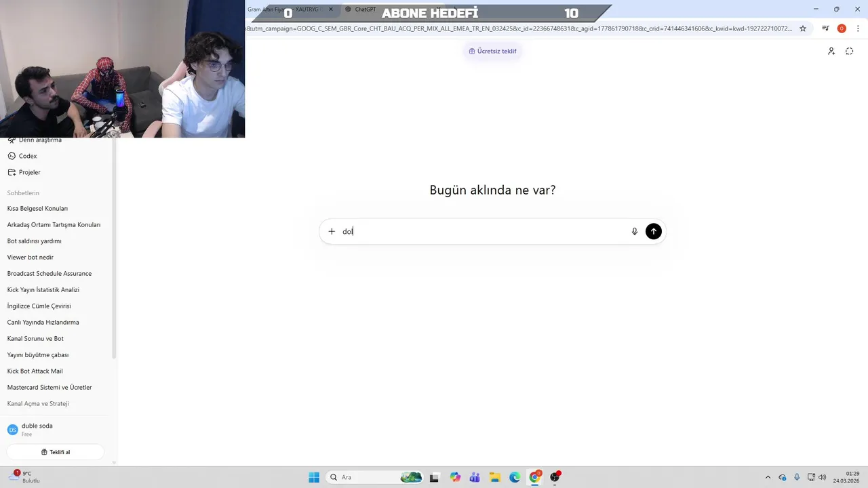Screen dimensions: 868x488
Task: Open Microsoft Edge from the taskbar
Action: point(515,477)
